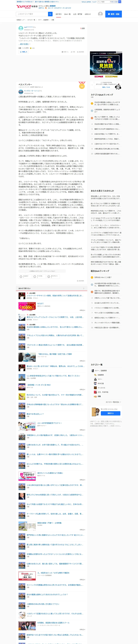Open 関西の新築一戸建て・土地特集 ad
The height and width of the screenshot is (644, 138).
click(x=49, y=523)
